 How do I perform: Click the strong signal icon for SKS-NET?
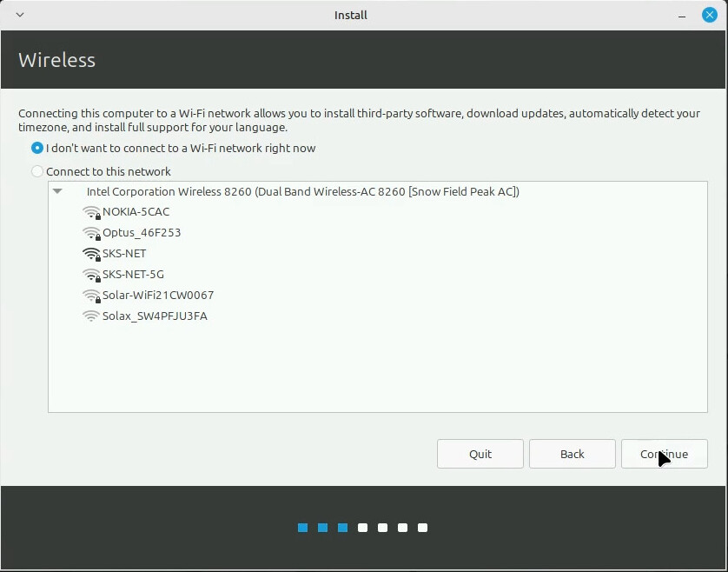[x=91, y=254]
